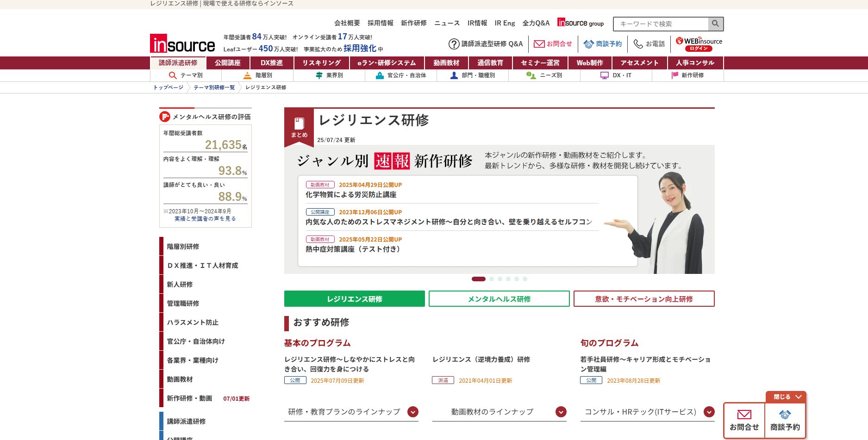
Task: Open 熱中症対策講座（テスト付き） item
Action: tap(354, 249)
